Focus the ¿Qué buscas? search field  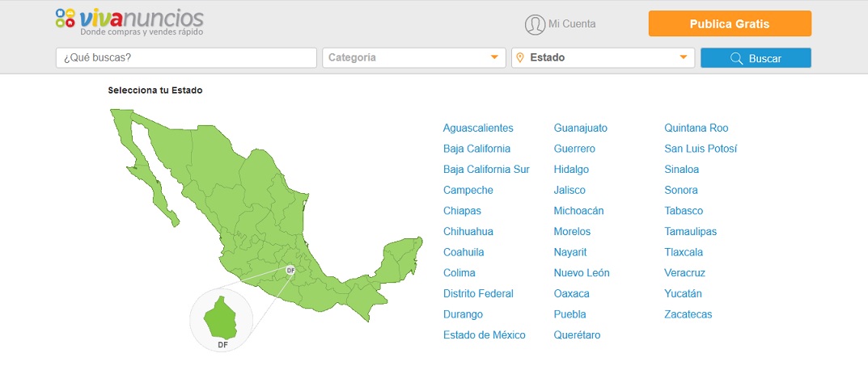coord(186,57)
